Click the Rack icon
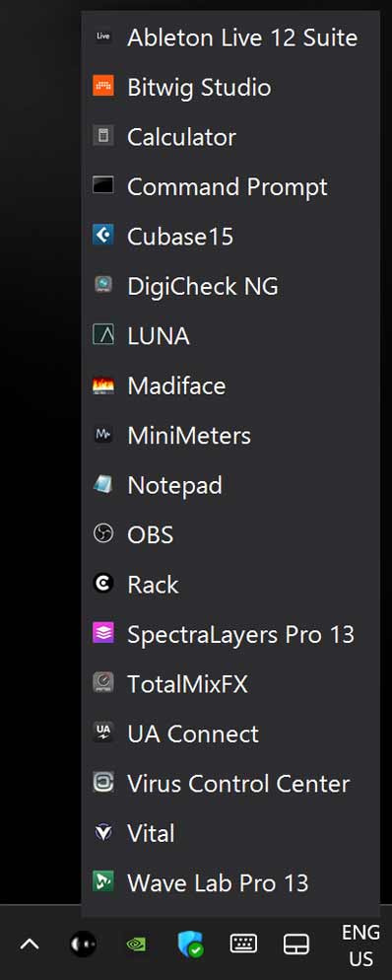The height and width of the screenshot is (980, 392). pyautogui.click(x=103, y=584)
